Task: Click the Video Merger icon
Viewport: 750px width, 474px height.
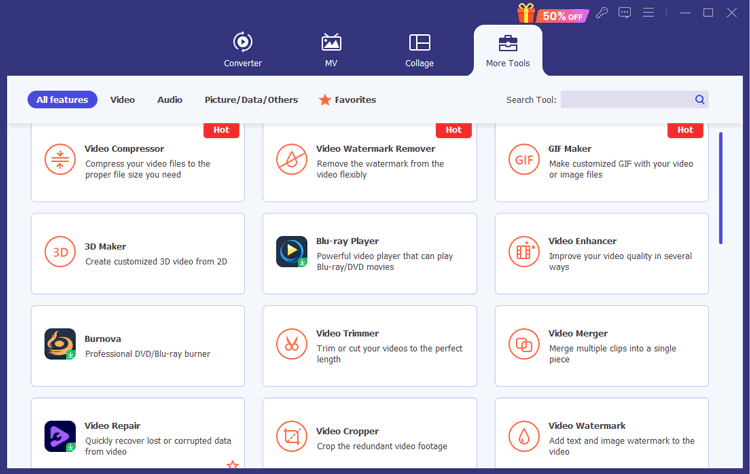Action: point(524,344)
